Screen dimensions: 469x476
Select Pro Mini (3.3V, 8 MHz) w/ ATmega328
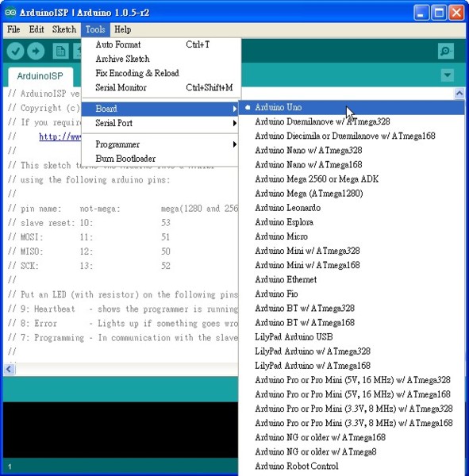pyautogui.click(x=352, y=409)
